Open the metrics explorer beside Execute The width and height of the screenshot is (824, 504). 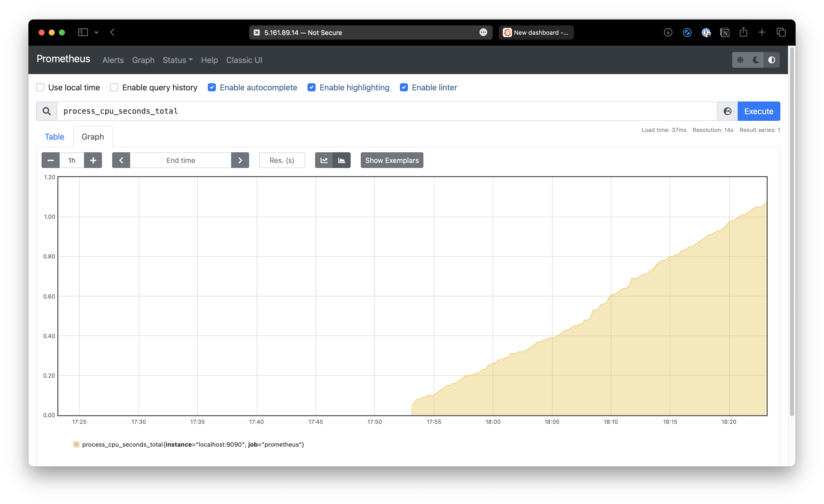(x=727, y=111)
